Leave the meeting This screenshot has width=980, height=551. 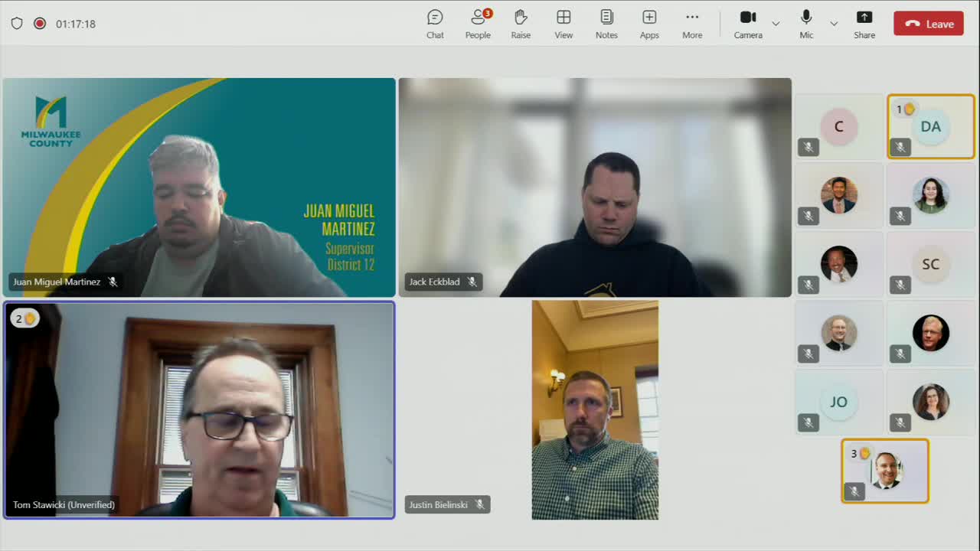929,24
